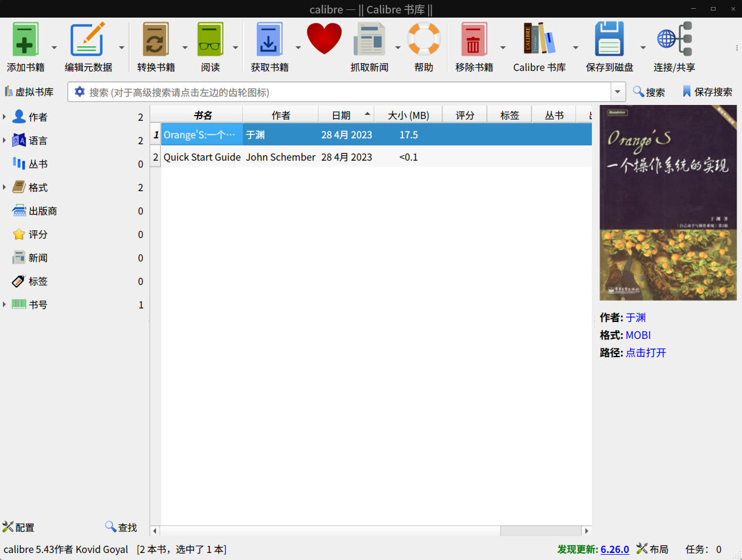This screenshot has height=560, width=742.
Task: Open Fetch news (抓取新闻) icon
Action: coord(369,40)
